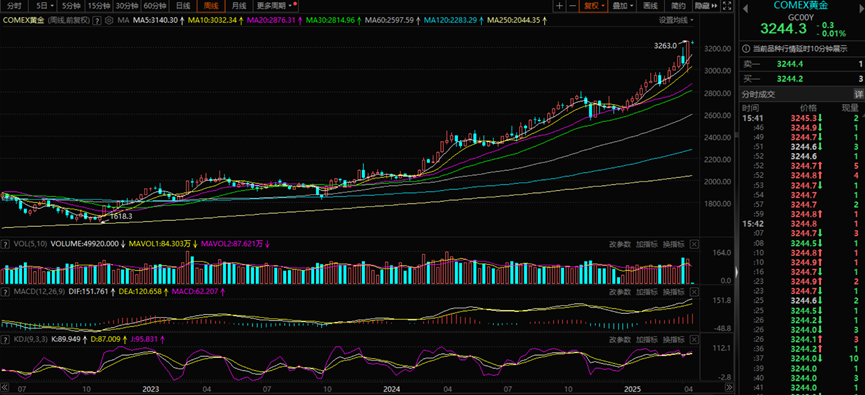
Task: Select the 60分钟 period tab
Action: pyautogui.click(x=155, y=6)
